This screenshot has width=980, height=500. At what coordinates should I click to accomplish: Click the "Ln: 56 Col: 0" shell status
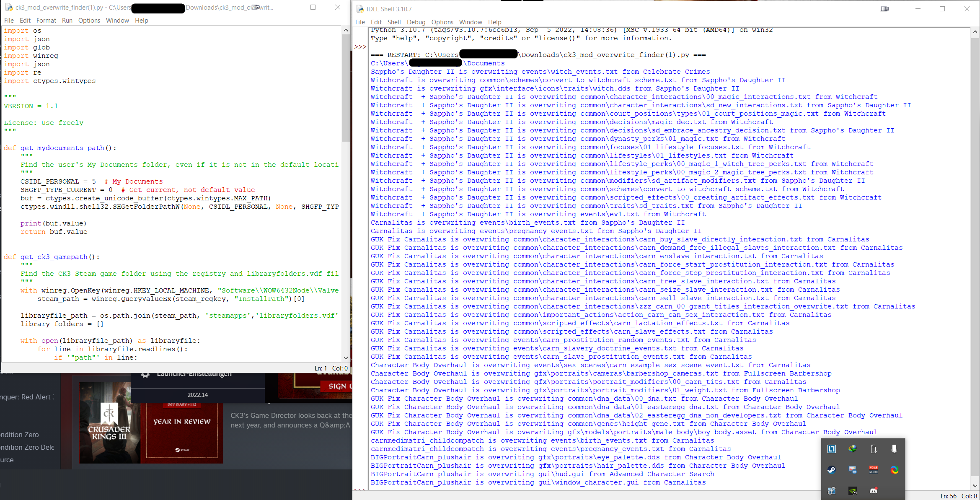(959, 496)
